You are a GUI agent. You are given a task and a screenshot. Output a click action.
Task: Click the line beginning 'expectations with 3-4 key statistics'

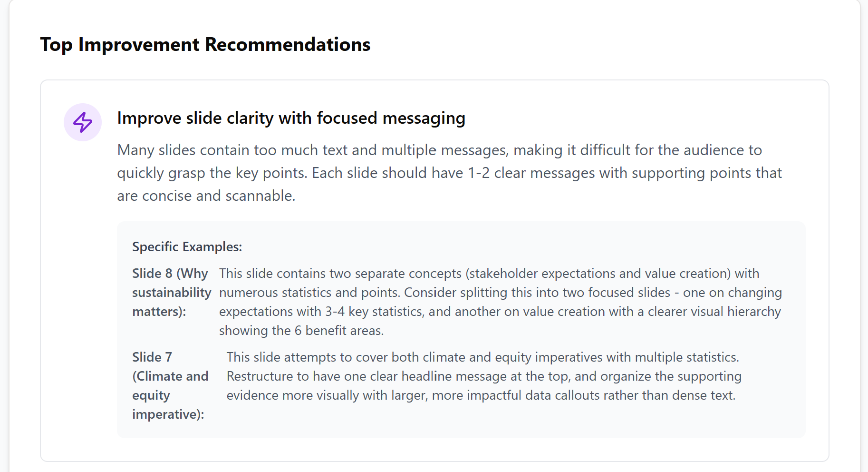coord(500,311)
